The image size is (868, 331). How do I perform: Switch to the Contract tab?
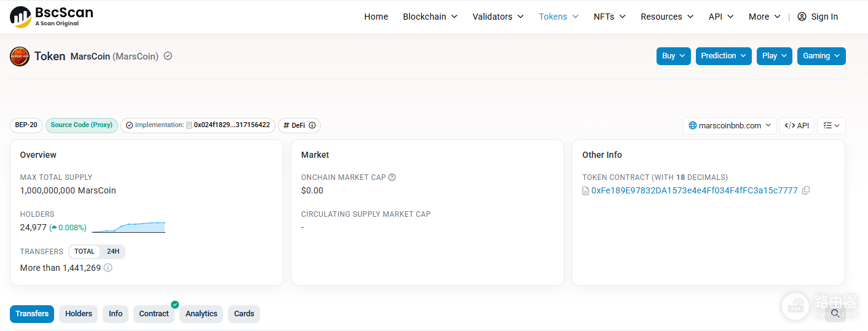point(154,314)
